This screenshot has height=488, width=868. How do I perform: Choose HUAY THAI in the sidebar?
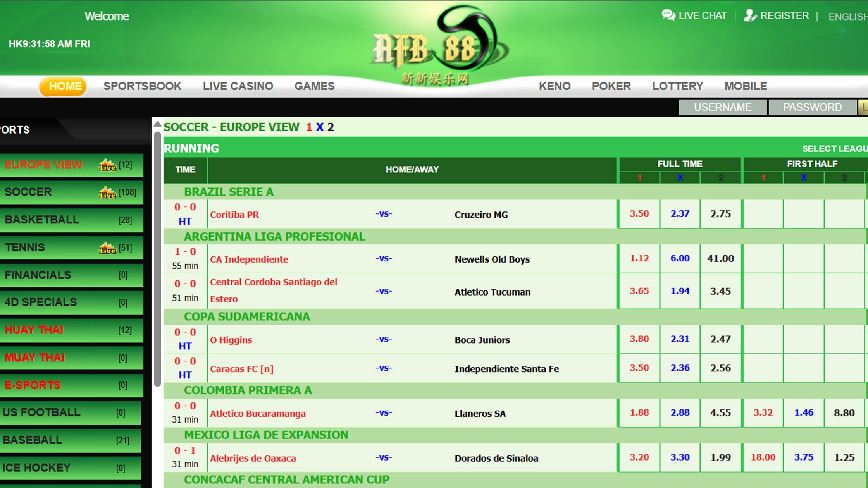click(71, 330)
